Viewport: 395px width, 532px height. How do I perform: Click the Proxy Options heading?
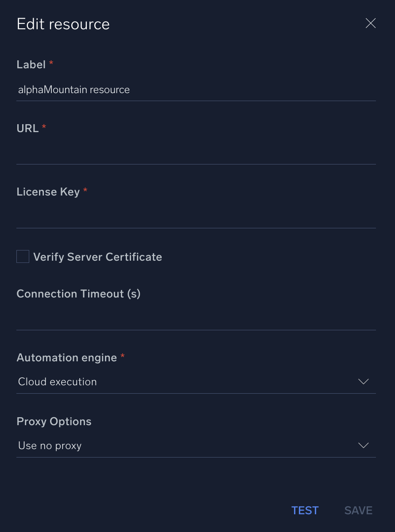tap(54, 422)
